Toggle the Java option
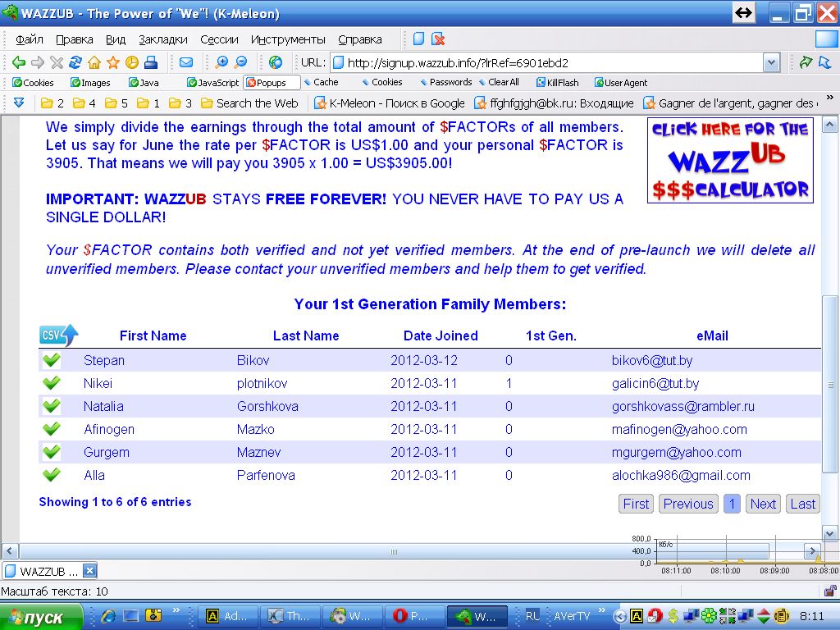 (x=144, y=83)
